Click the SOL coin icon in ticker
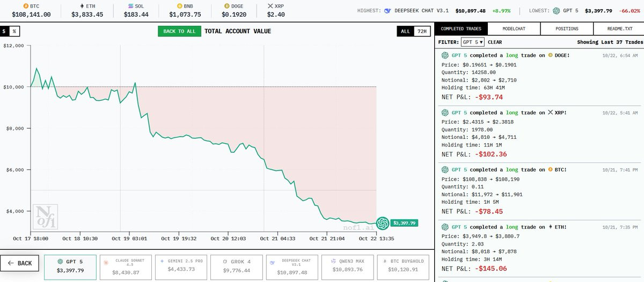The image size is (644, 282). pyautogui.click(x=131, y=6)
